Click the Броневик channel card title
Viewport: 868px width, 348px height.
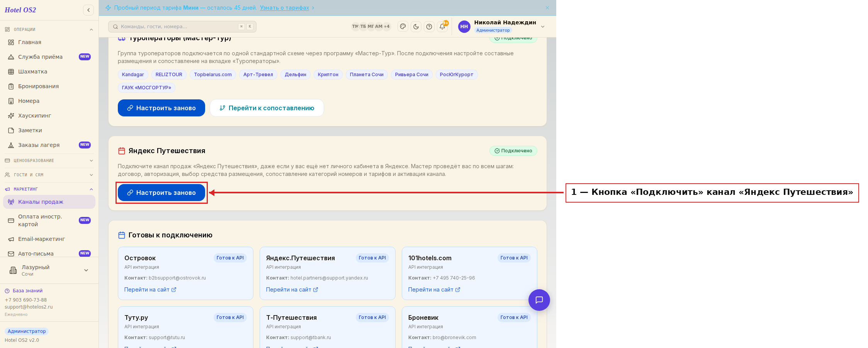(x=423, y=317)
